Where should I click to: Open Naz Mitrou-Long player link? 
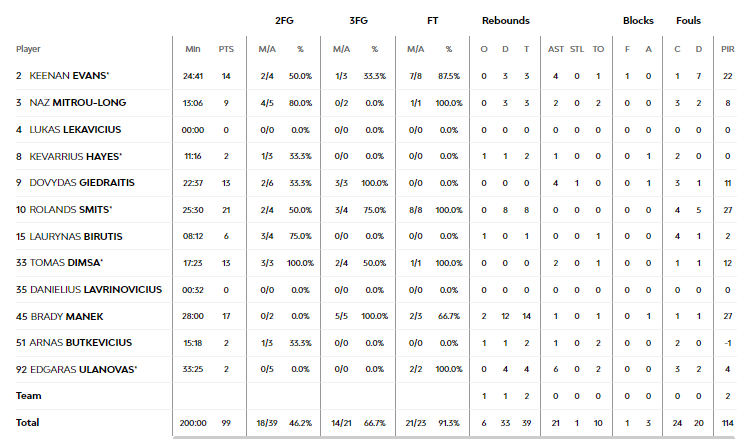[78, 102]
